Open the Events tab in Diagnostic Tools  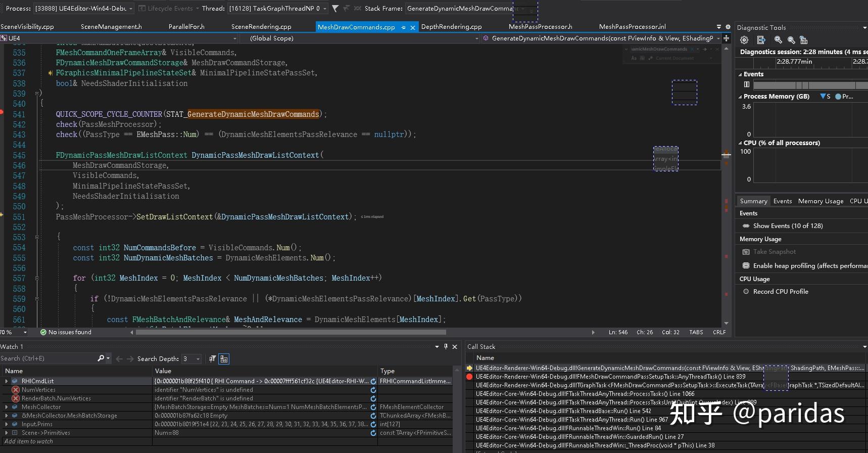(783, 201)
